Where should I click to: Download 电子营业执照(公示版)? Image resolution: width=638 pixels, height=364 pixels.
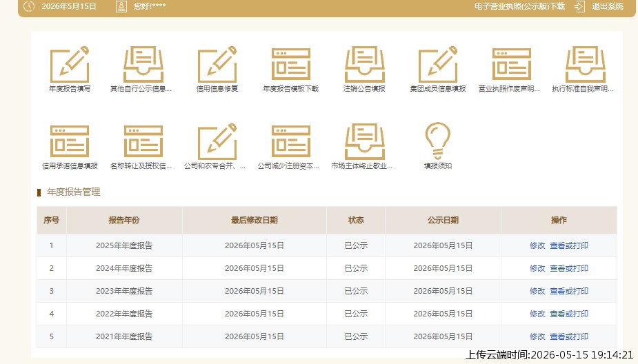click(519, 6)
